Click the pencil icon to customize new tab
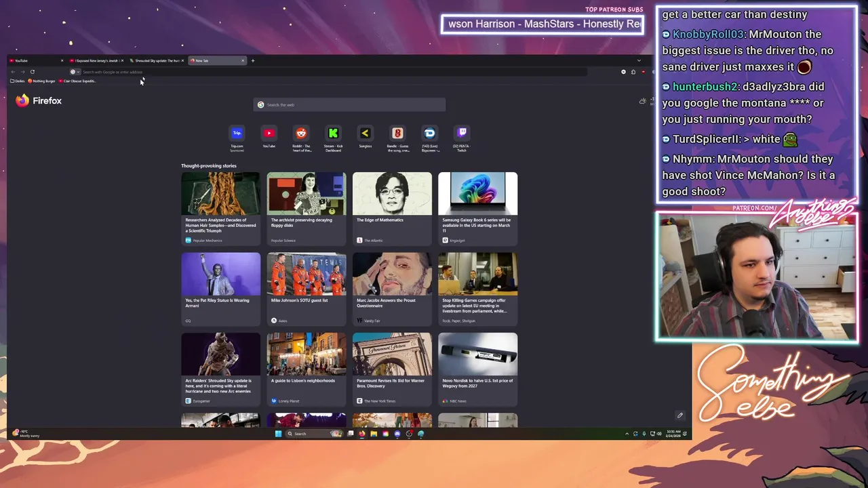Image resolution: width=868 pixels, height=488 pixels. [680, 415]
